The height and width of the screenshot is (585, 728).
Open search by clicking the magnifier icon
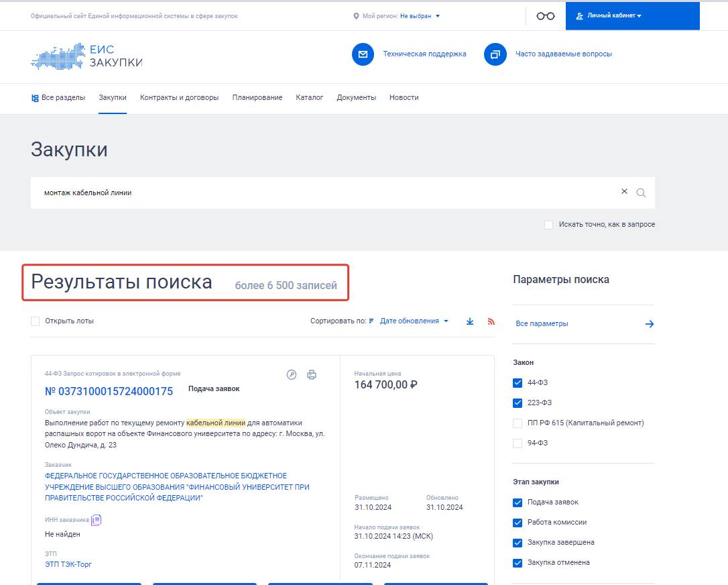(x=641, y=193)
